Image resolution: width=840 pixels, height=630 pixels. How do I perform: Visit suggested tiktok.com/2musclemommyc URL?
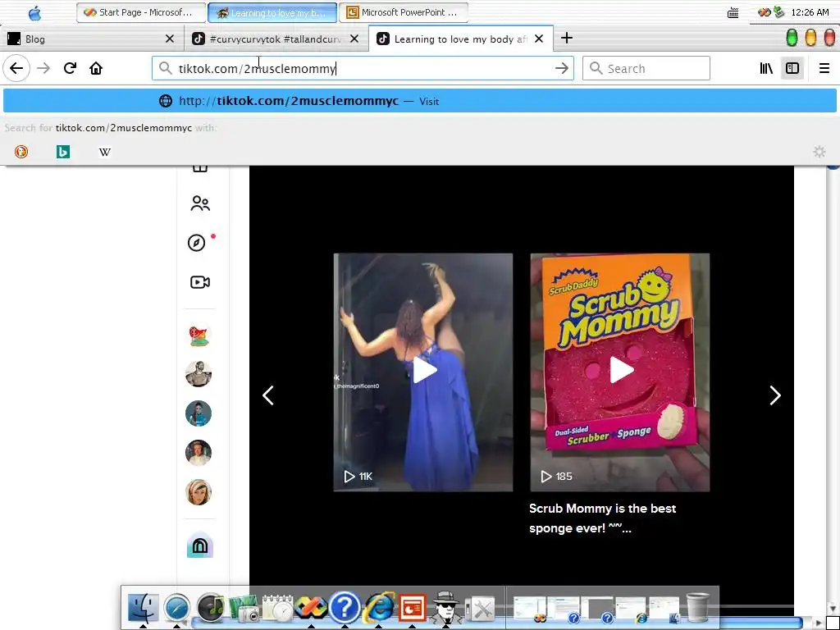[x=419, y=101]
